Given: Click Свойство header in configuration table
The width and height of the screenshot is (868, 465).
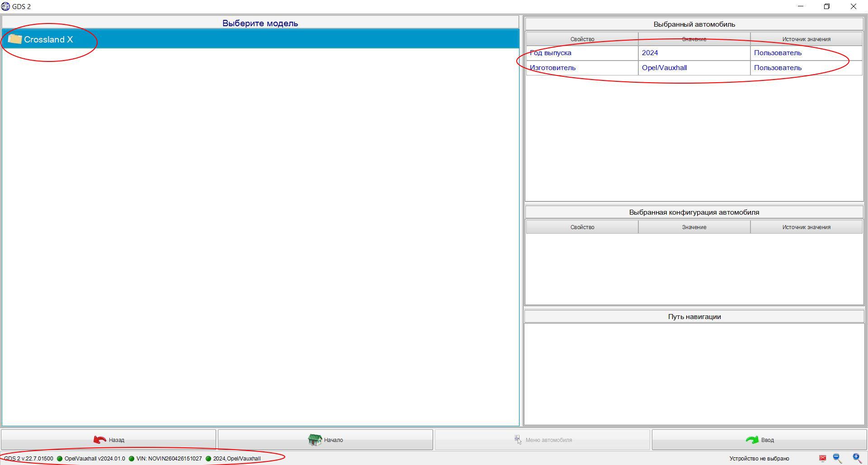Looking at the screenshot, I should click(582, 227).
